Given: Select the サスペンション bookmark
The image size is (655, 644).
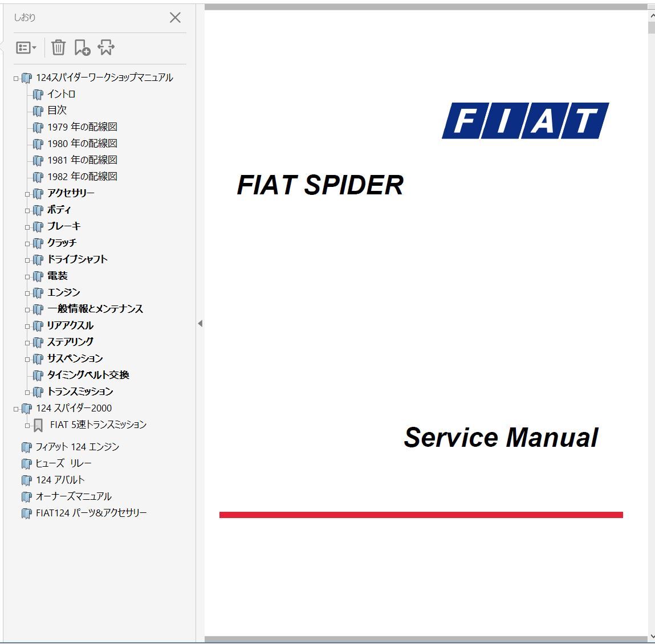Looking at the screenshot, I should (75, 358).
